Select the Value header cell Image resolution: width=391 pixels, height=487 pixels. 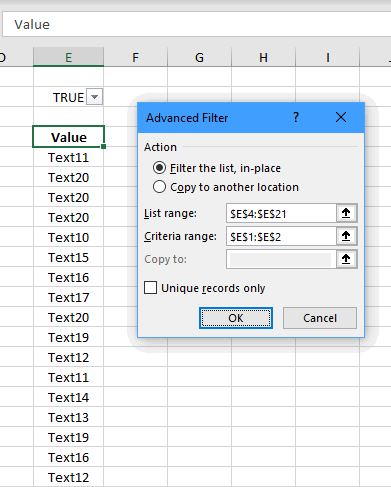coord(69,137)
